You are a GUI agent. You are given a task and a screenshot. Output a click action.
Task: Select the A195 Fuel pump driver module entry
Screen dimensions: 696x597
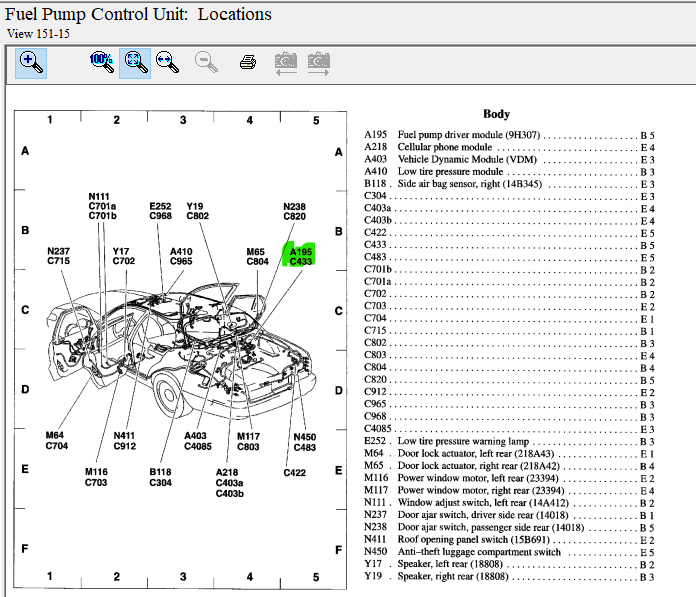pos(509,134)
